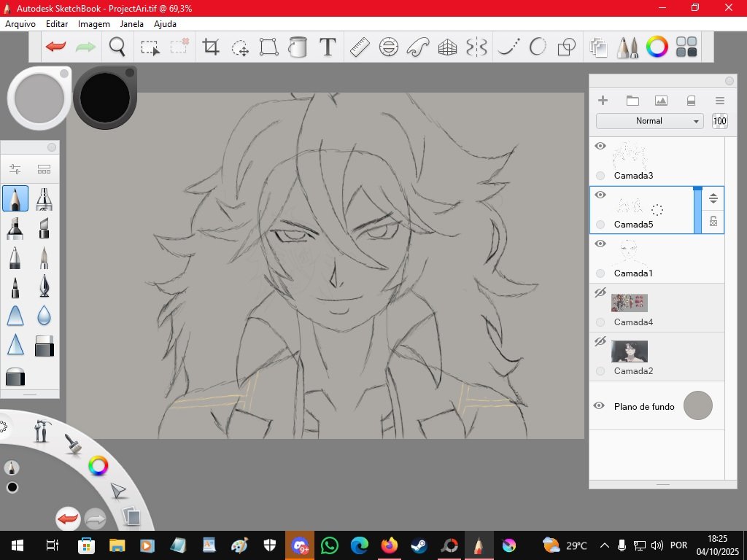This screenshot has height=560, width=747.
Task: Select the Quick Transform tool
Action: click(x=239, y=47)
